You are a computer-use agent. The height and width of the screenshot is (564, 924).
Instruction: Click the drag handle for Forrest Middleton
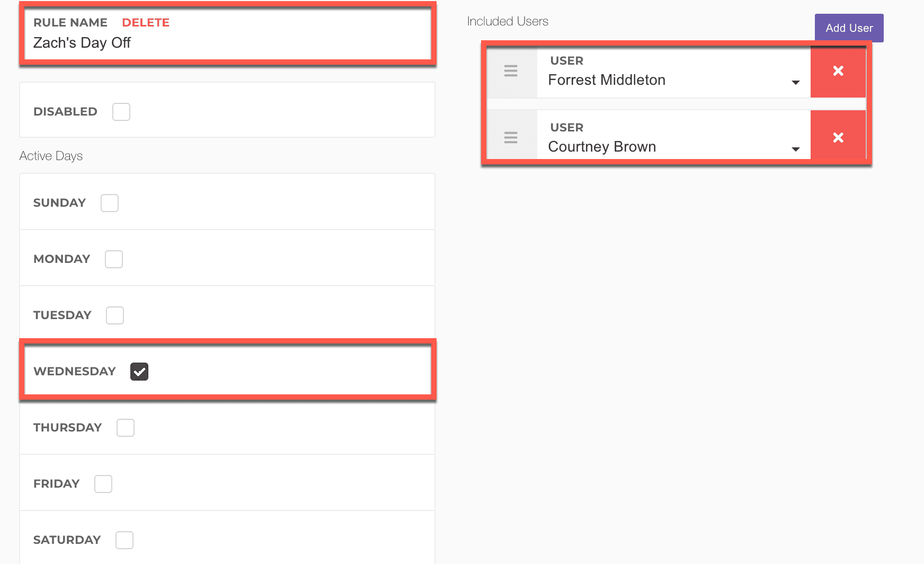coord(511,71)
